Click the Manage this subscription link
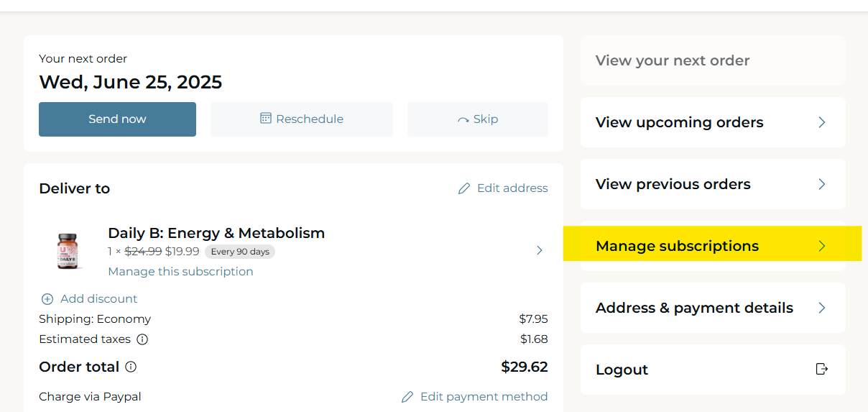The width and height of the screenshot is (868, 412). (180, 272)
